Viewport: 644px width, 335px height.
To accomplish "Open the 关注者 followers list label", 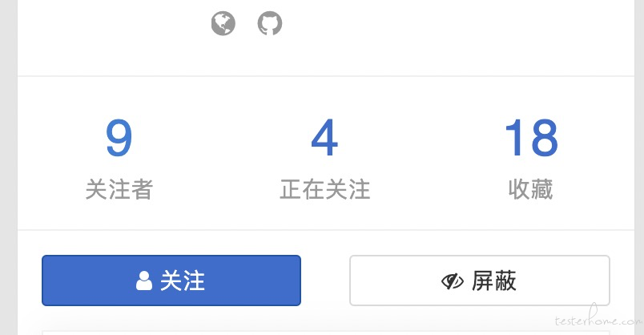I will pyautogui.click(x=119, y=189).
